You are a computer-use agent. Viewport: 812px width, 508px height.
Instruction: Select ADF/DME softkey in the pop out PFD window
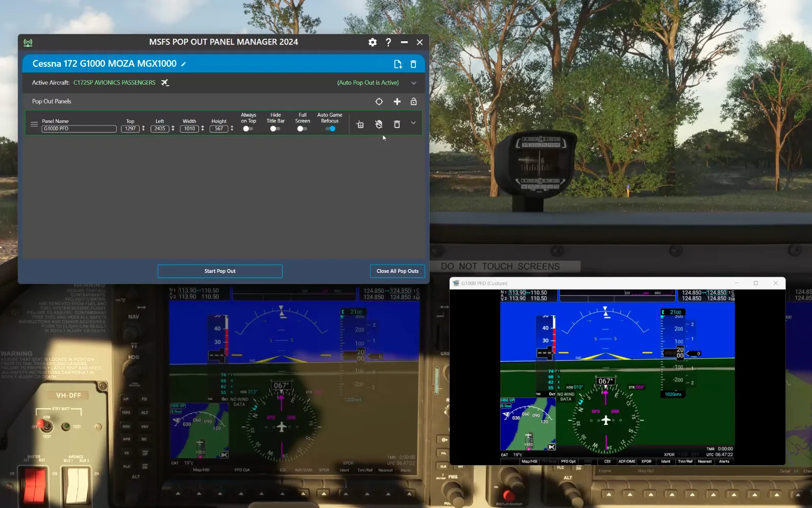click(627, 462)
